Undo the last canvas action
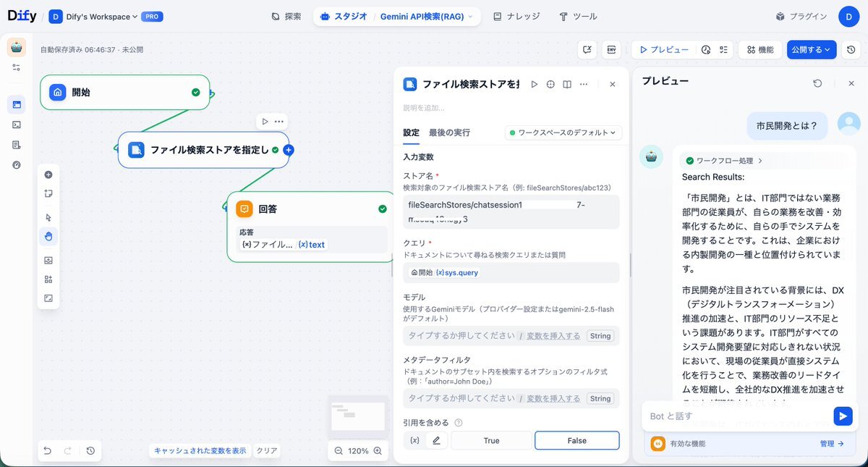 coord(47,450)
